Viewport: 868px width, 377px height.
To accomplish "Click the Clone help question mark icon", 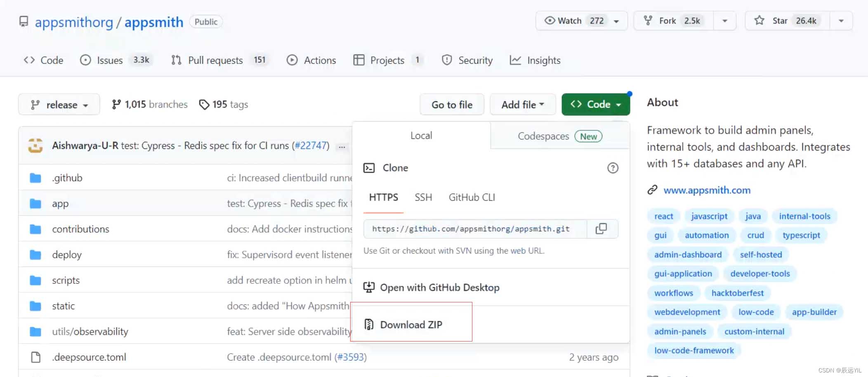I will click(x=613, y=168).
